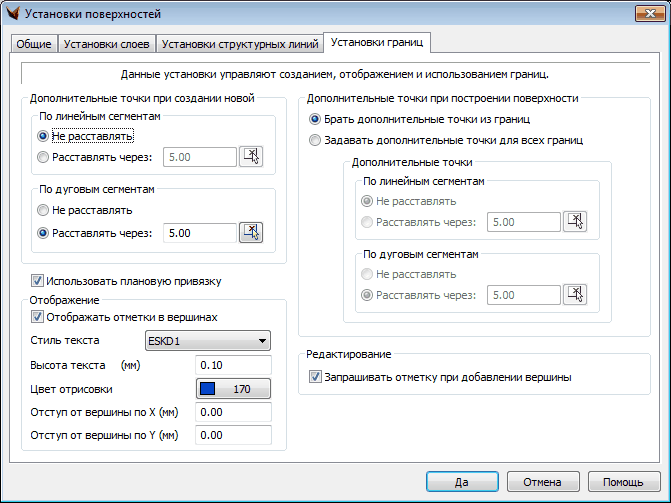The height and width of the screenshot is (503, 671).
Task: Click the Высота текста input field
Action: point(234,364)
